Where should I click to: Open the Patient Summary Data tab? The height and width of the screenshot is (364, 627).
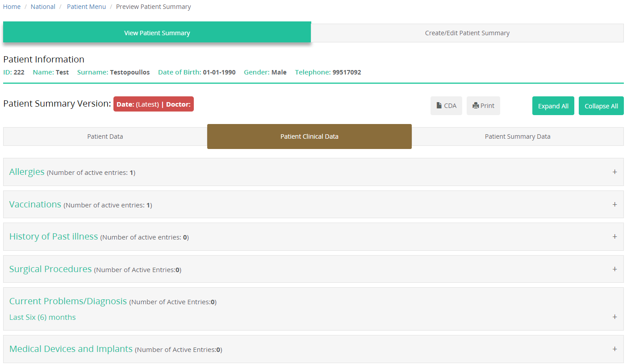(517, 136)
